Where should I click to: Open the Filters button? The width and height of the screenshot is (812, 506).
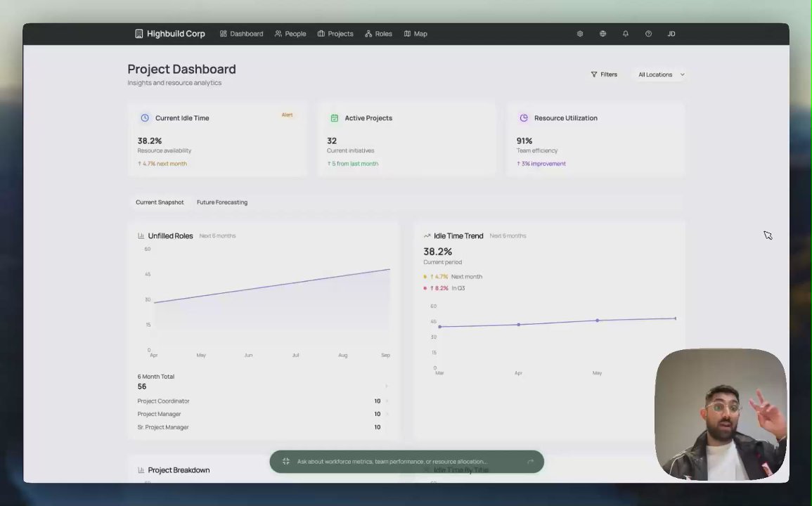click(x=604, y=74)
